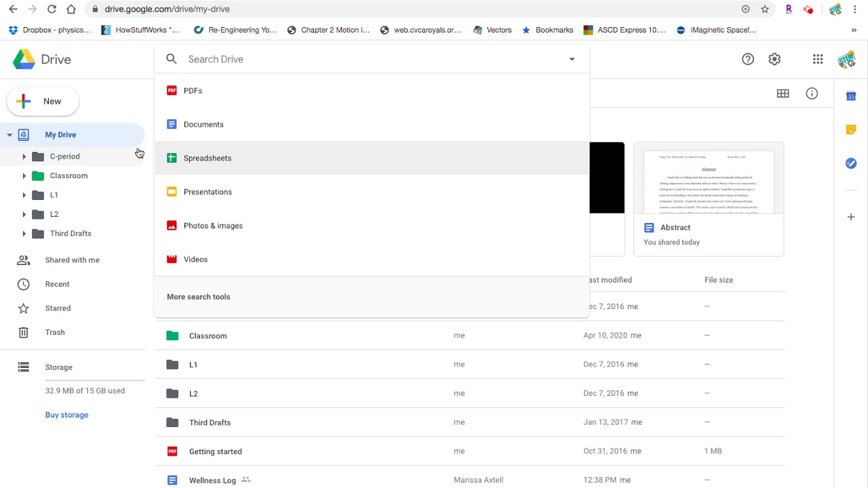Open the Getting started PDF

pyautogui.click(x=470, y=451)
